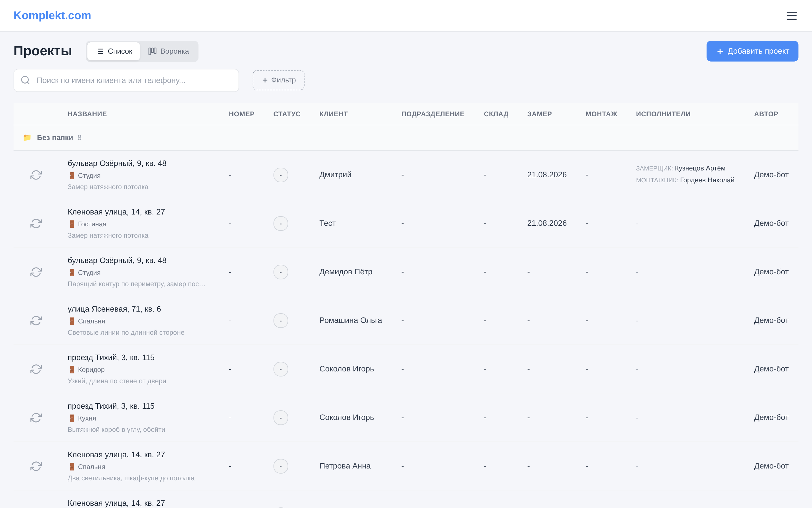Click the door icon by Спальня in Петрова Анна row
The width and height of the screenshot is (812, 508).
pos(72,467)
